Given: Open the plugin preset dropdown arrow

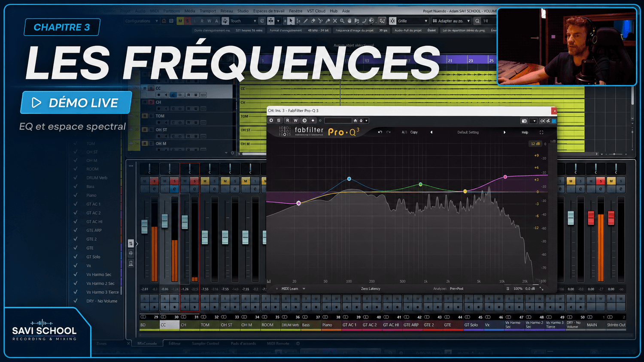Looking at the screenshot, I should [366, 121].
